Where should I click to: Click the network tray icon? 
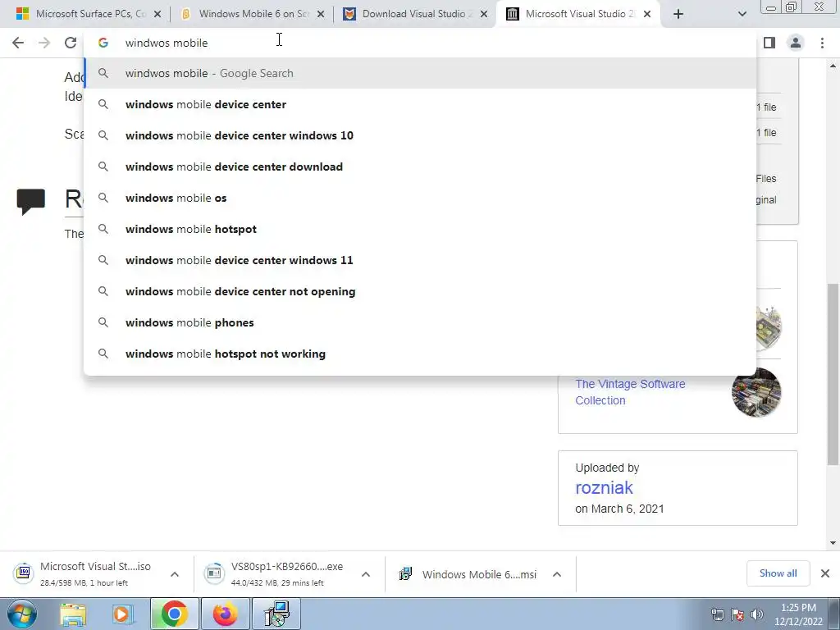pos(717,615)
